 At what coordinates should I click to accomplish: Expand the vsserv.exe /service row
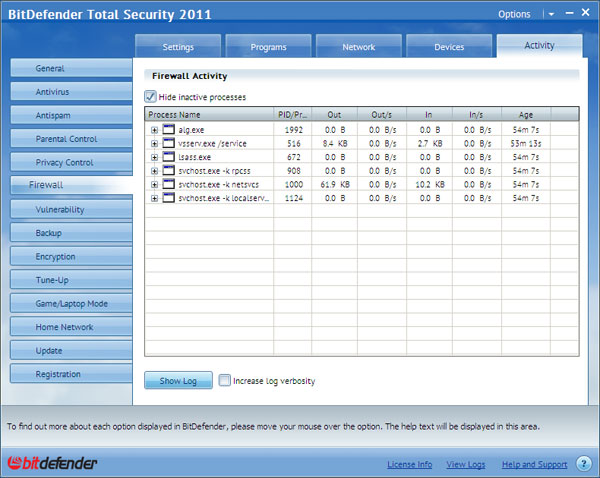154,144
